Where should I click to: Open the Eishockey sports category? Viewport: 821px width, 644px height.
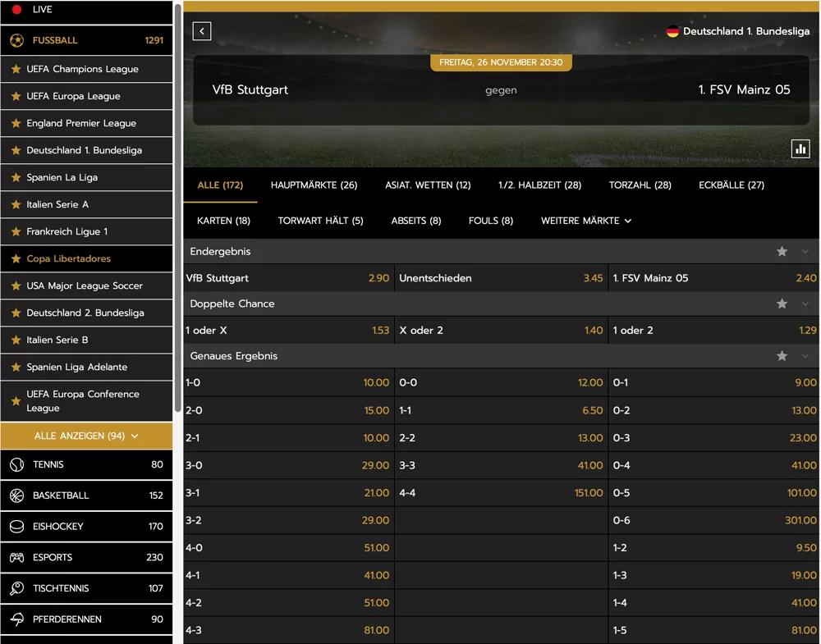coord(86,527)
